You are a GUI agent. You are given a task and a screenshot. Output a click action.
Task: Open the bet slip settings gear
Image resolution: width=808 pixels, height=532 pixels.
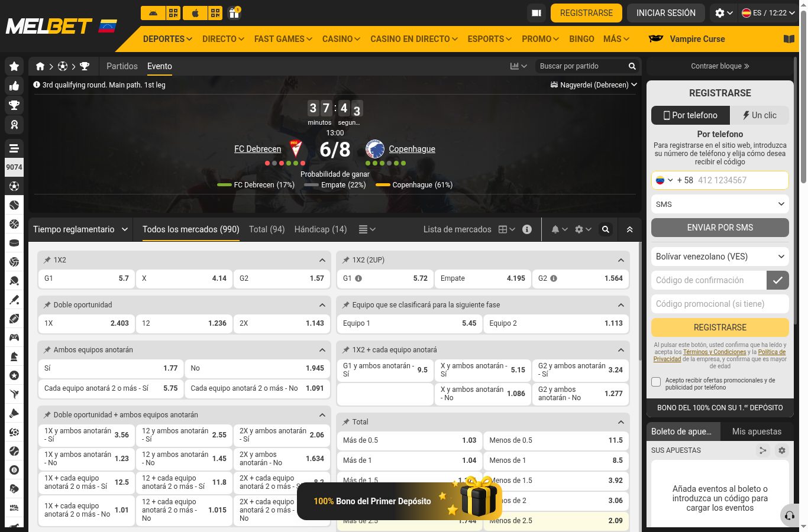pyautogui.click(x=782, y=450)
